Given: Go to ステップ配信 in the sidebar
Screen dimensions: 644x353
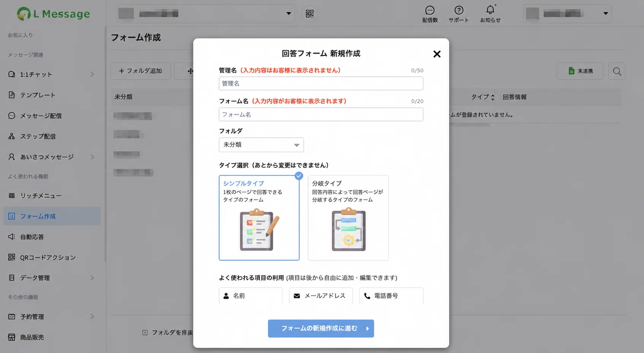Looking at the screenshot, I should point(52,136).
